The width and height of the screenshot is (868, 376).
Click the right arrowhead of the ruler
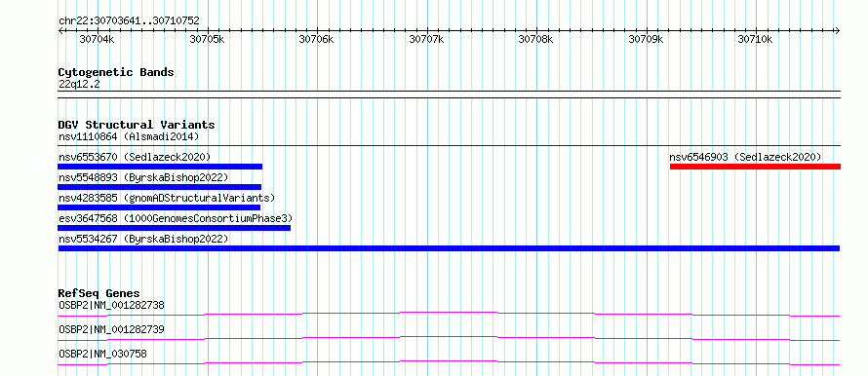pos(838,30)
